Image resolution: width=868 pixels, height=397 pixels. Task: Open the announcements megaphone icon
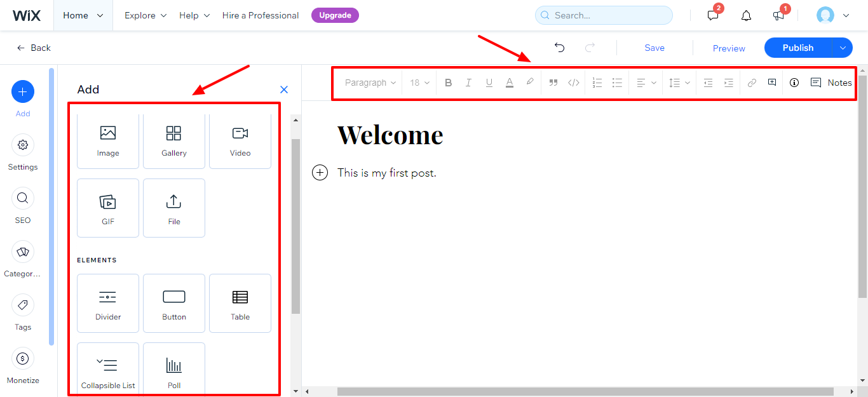pos(778,15)
